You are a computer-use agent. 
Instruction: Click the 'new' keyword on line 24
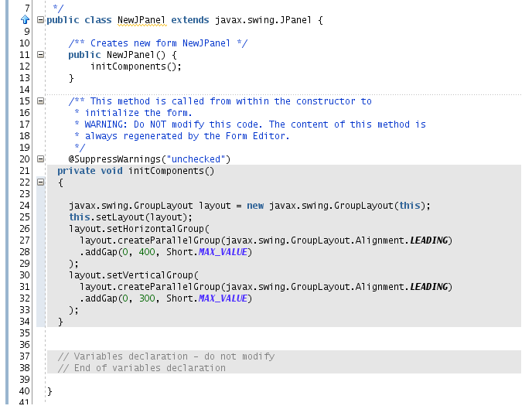point(255,206)
